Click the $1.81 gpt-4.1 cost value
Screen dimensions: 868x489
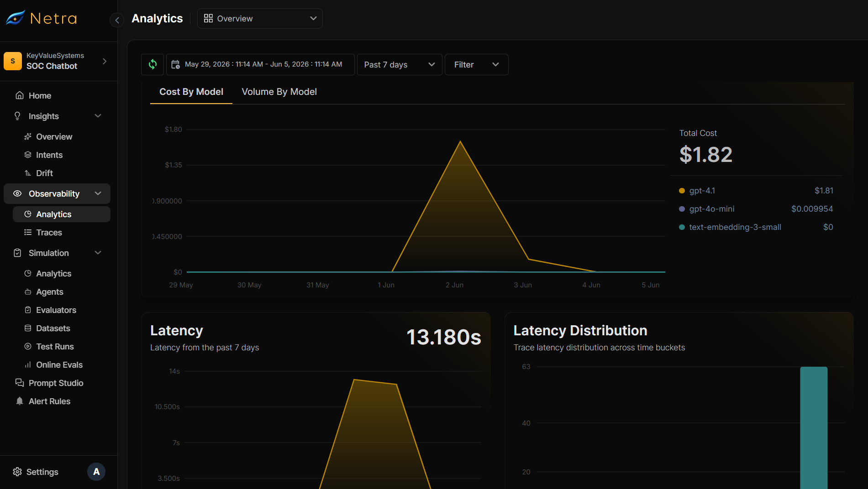[824, 190]
